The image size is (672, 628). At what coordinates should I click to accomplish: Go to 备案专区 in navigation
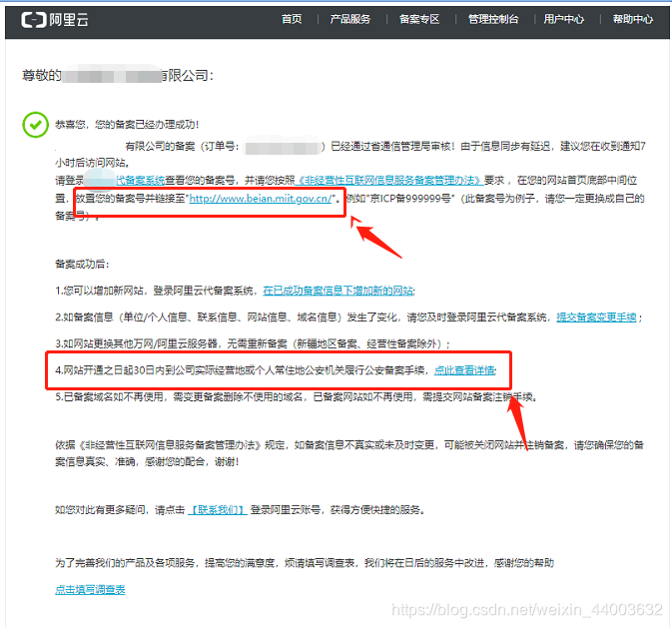click(419, 19)
